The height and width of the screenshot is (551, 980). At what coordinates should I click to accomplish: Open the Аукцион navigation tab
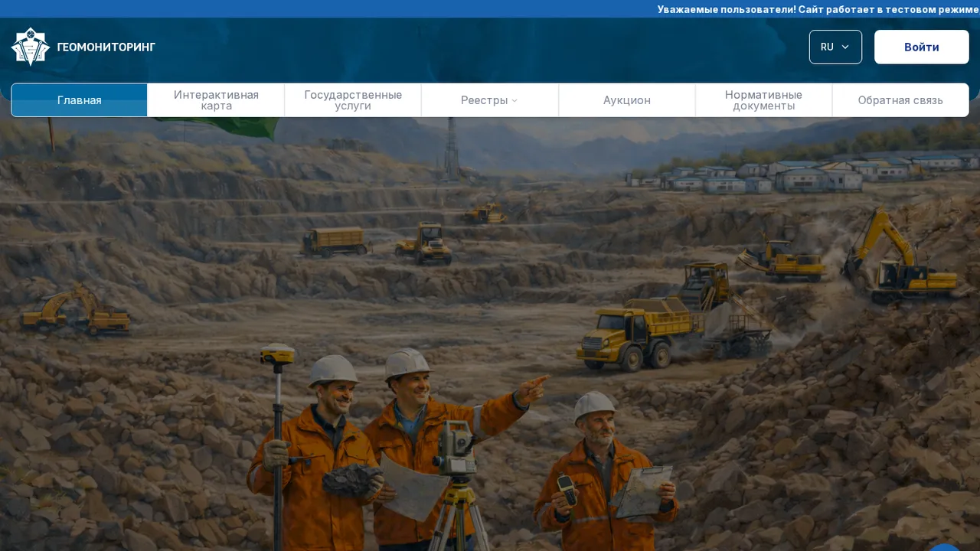(x=627, y=100)
